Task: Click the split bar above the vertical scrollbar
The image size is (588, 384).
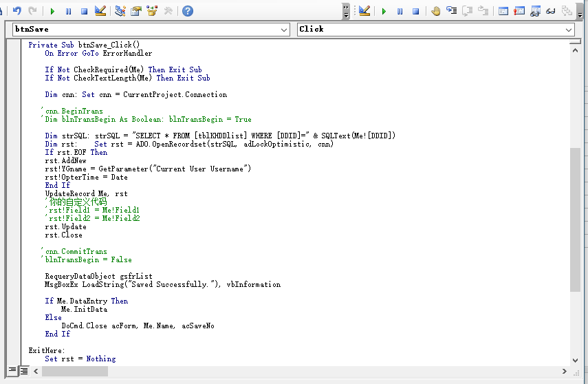Action: pos(575,42)
